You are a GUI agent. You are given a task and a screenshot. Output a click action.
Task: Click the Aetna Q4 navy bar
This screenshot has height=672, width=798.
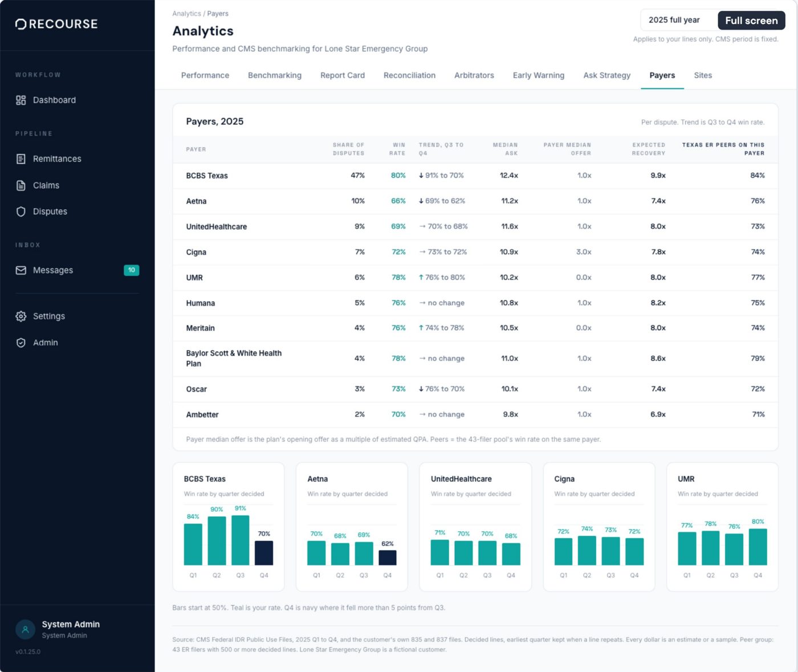[x=388, y=558]
